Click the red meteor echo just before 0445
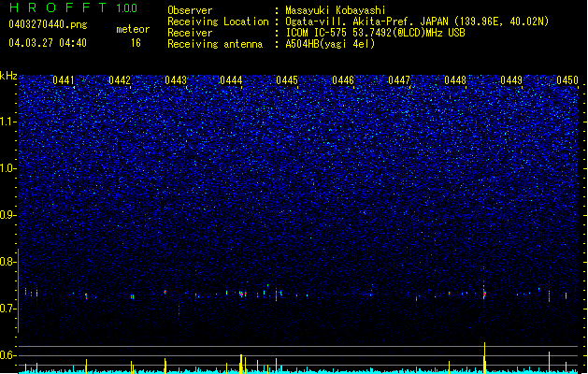This screenshot has width=588, height=374. pyautogui.click(x=277, y=295)
